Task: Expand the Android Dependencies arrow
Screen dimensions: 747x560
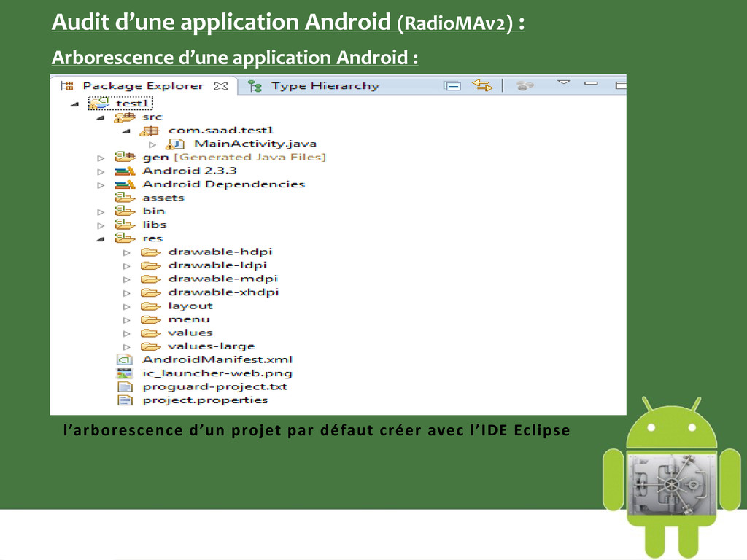Action: [101, 184]
